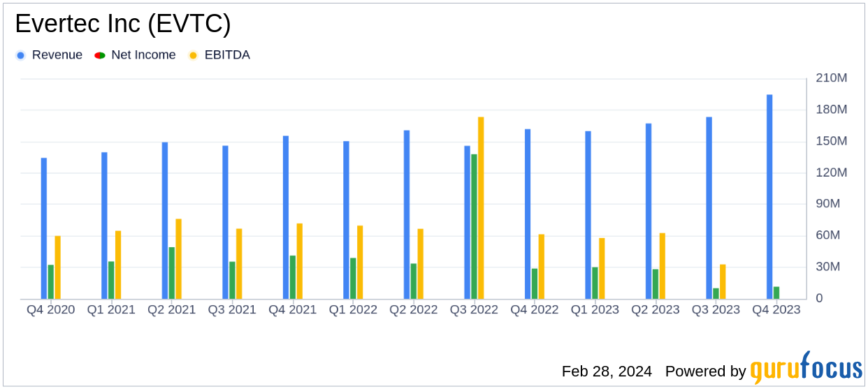
Task: Select the Q3 2022 yellow EBITDA bar
Action: pyautogui.click(x=481, y=208)
